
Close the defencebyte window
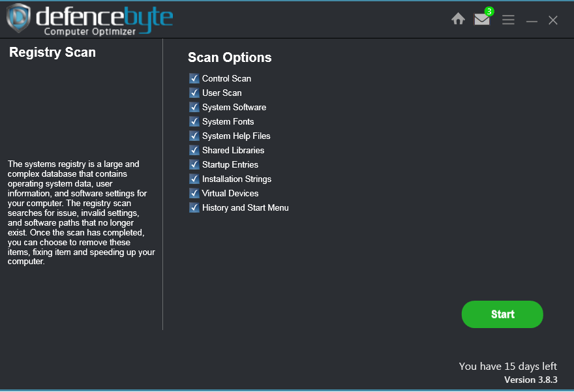(552, 20)
